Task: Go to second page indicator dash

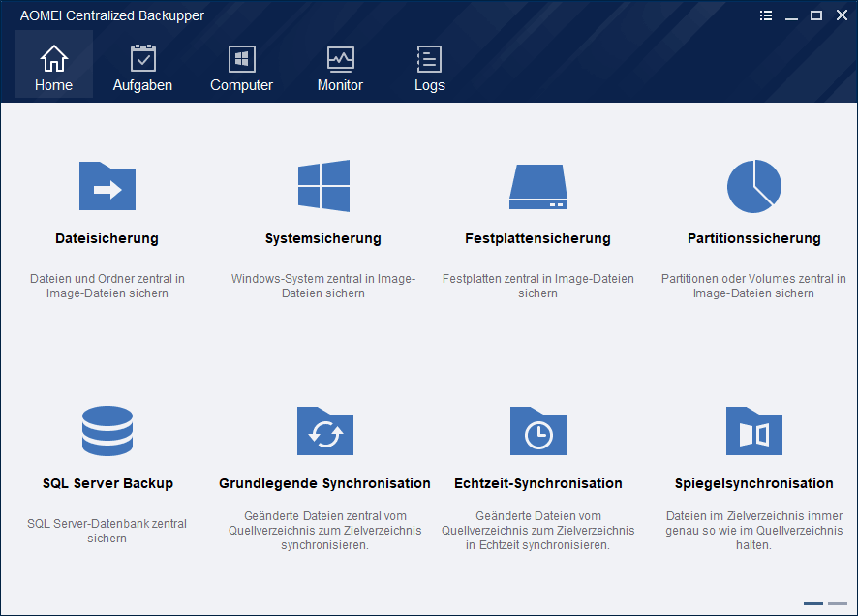Action: pyautogui.click(x=838, y=603)
